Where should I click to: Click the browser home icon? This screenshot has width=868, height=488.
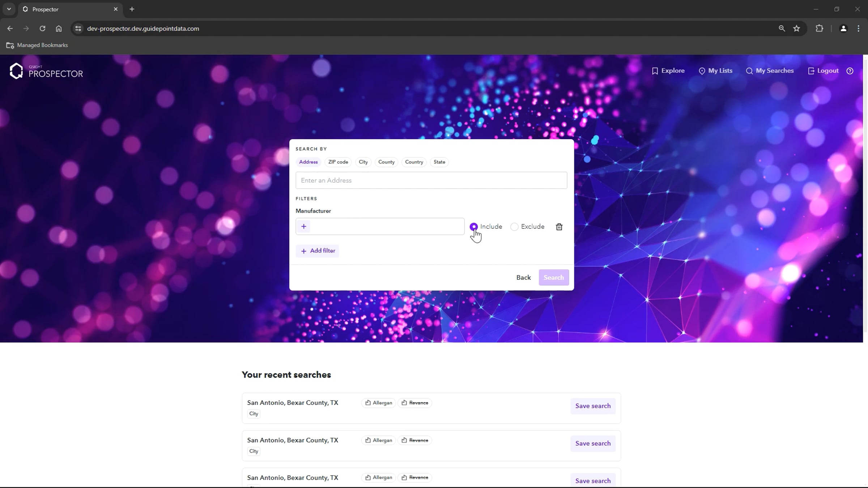(59, 29)
